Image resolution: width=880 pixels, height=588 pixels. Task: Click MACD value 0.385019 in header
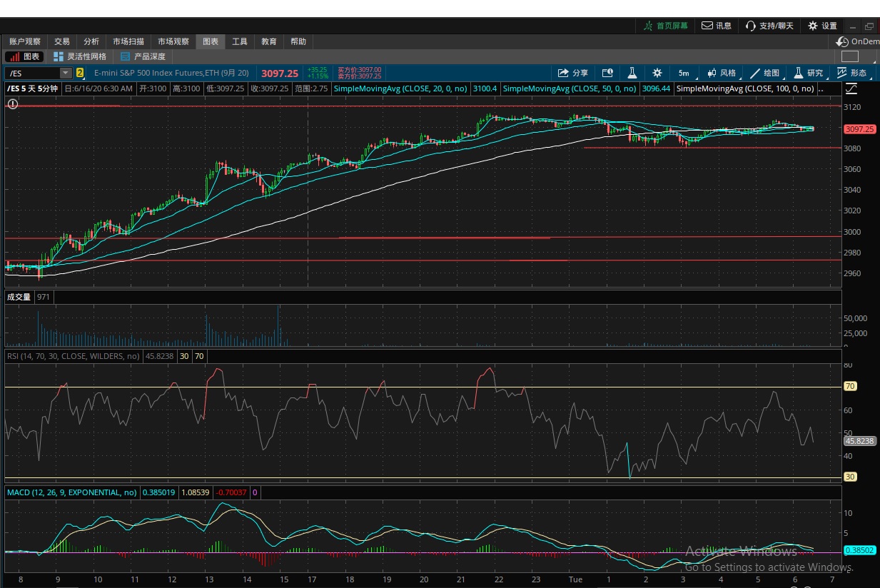point(158,492)
